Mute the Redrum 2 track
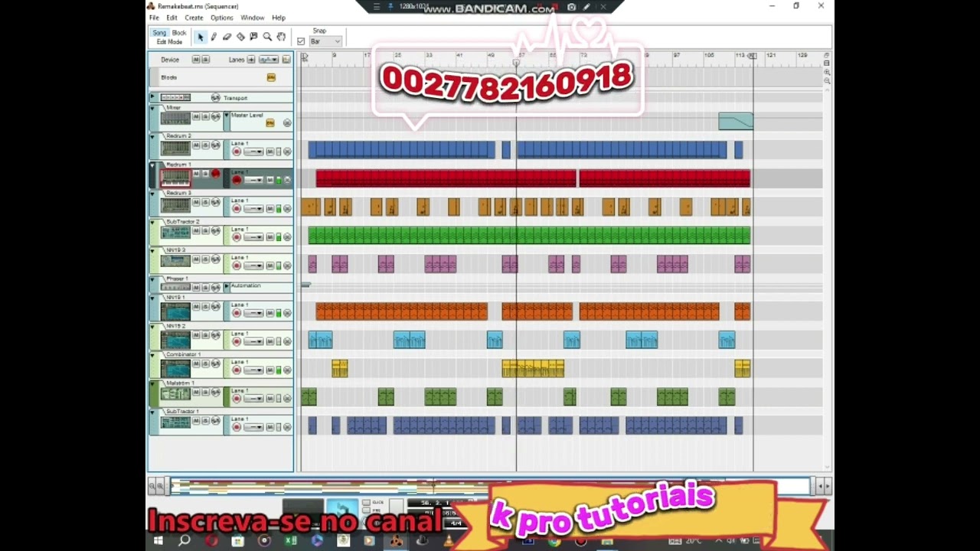980x551 pixels. 196,145
